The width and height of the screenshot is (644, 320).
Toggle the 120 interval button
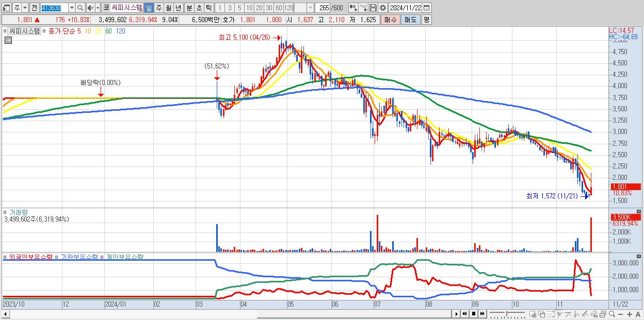click(x=288, y=8)
